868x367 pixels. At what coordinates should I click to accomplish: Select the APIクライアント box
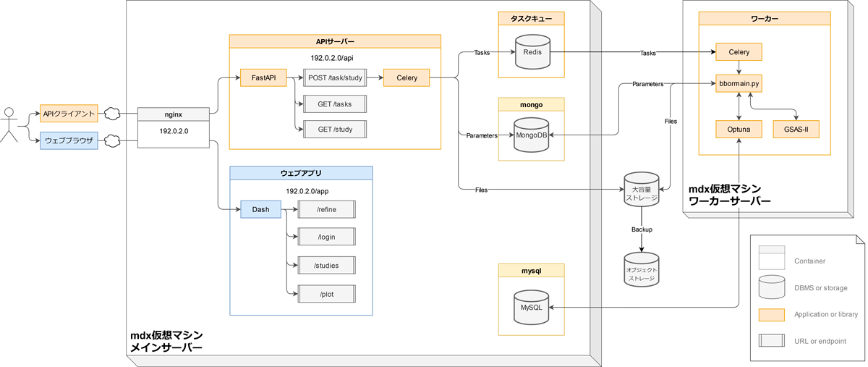(69, 114)
